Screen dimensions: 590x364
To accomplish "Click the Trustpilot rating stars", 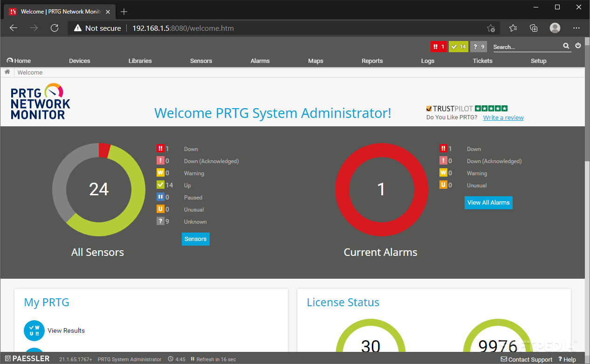I will [x=491, y=108].
